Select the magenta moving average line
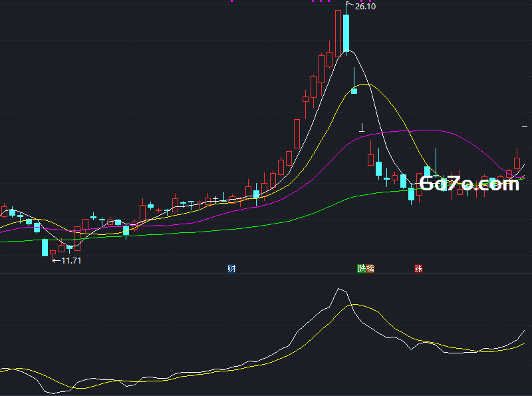Viewport: 532px width, 396px height. pyautogui.click(x=424, y=130)
